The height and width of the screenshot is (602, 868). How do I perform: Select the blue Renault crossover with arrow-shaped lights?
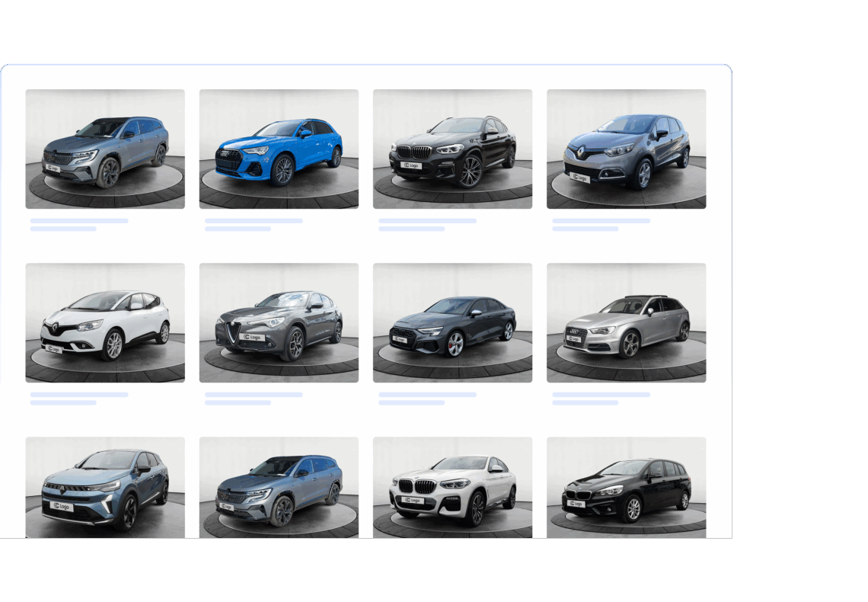click(105, 488)
